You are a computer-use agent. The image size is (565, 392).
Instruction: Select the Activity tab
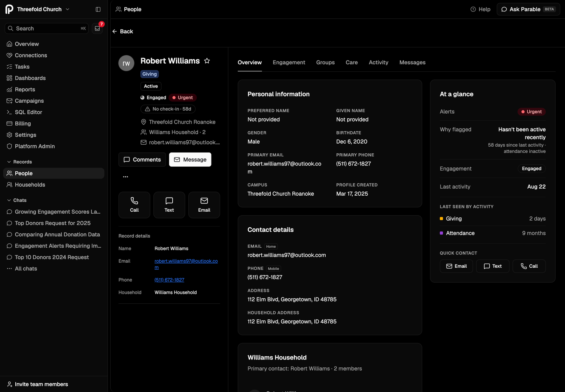tap(378, 62)
